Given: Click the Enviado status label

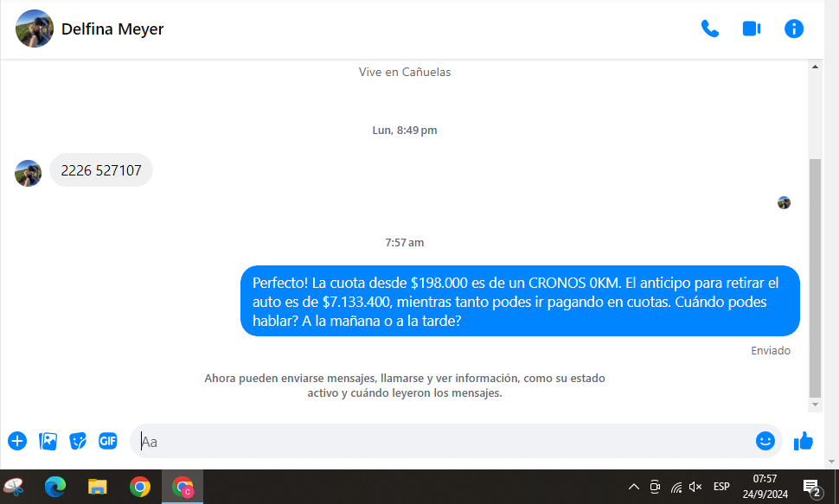Looking at the screenshot, I should coord(771,350).
